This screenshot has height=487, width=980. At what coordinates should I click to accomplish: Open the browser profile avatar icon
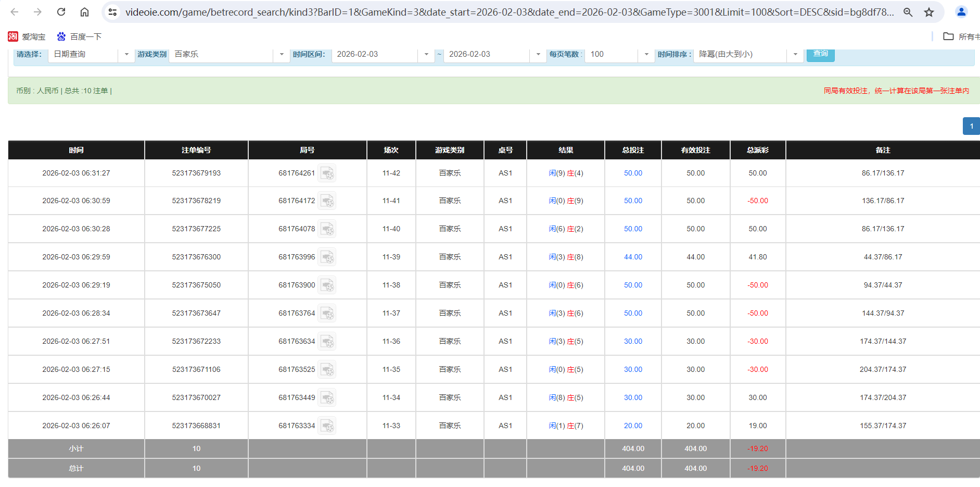[961, 12]
